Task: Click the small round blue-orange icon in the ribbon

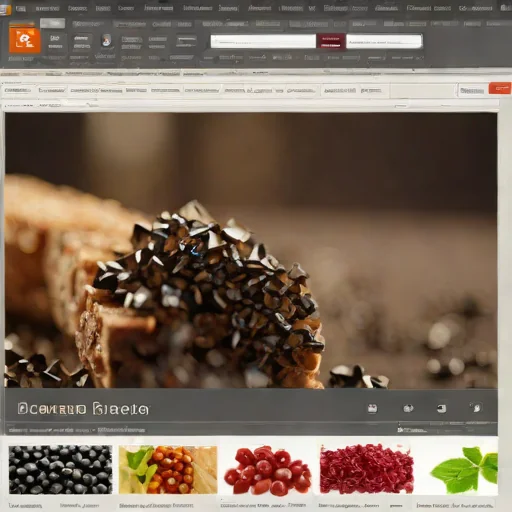Action: coord(106,41)
